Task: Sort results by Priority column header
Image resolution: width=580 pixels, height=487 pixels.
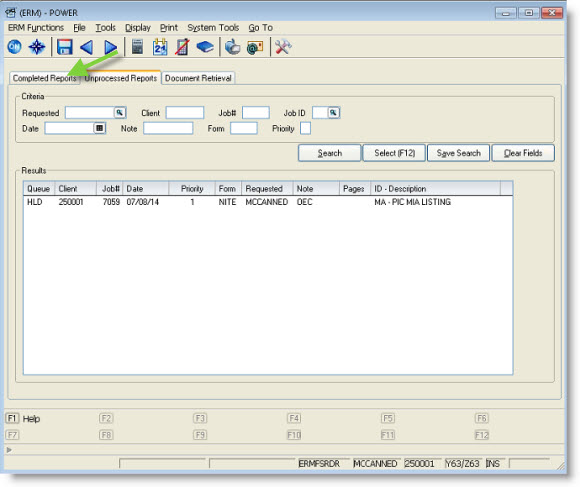Action: point(192,189)
